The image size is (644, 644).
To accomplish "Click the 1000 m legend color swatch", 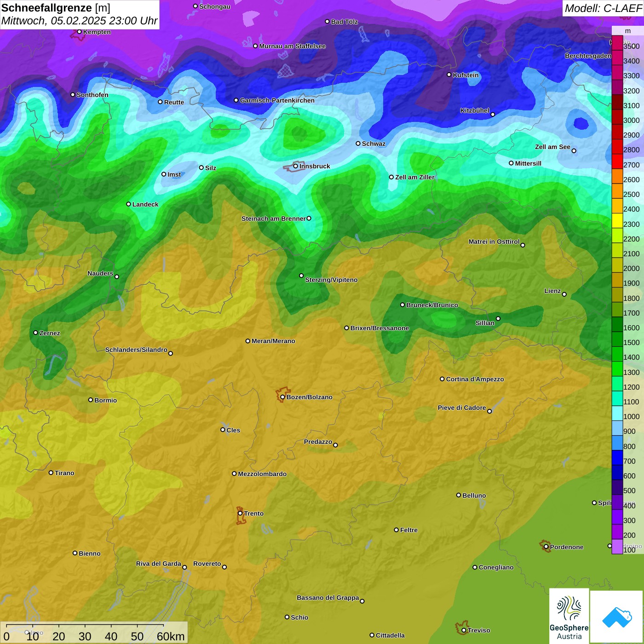I will [x=617, y=413].
